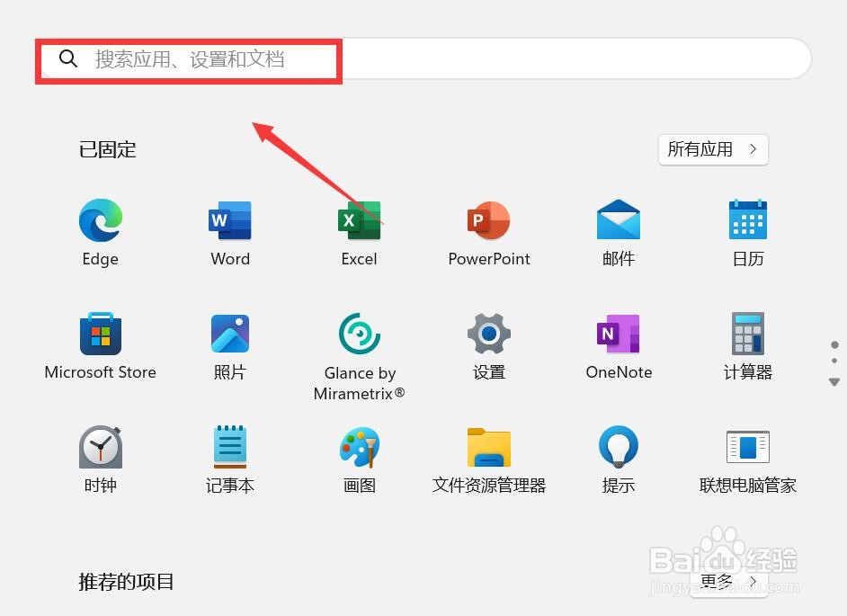Select second pinned page dot indicator
Screen dimensions: 847x616
(834, 361)
